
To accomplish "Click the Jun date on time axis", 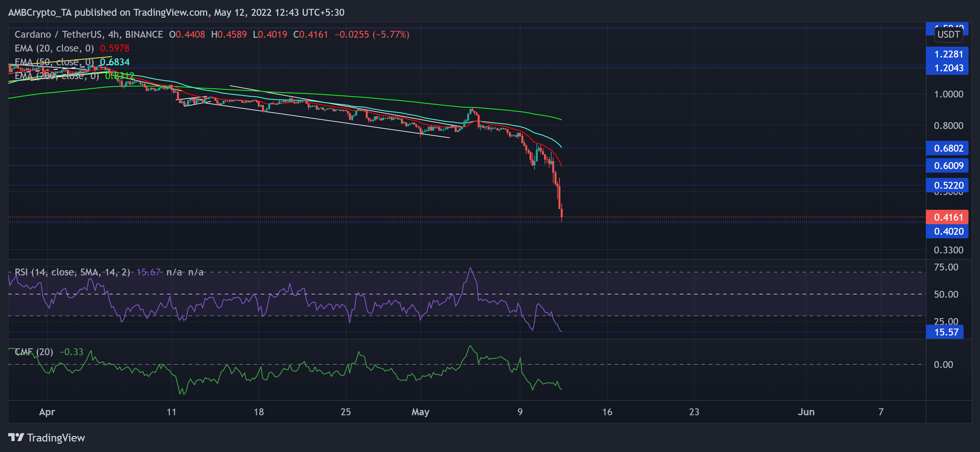I will (x=806, y=412).
